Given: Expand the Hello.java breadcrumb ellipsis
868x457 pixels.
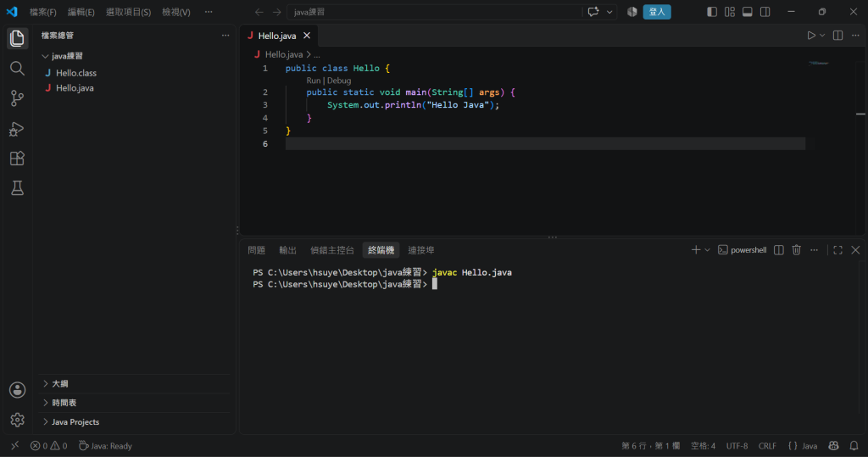Looking at the screenshot, I should tap(317, 55).
